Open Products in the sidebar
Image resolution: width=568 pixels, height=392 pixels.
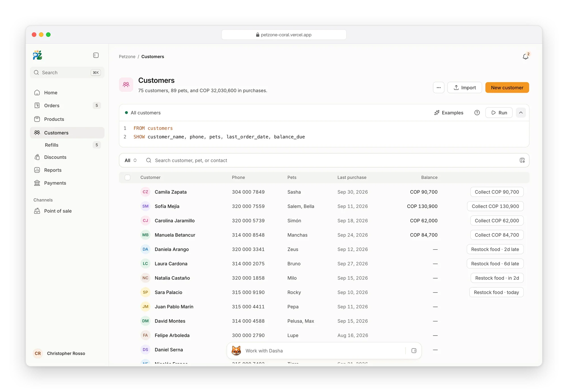[67, 119]
